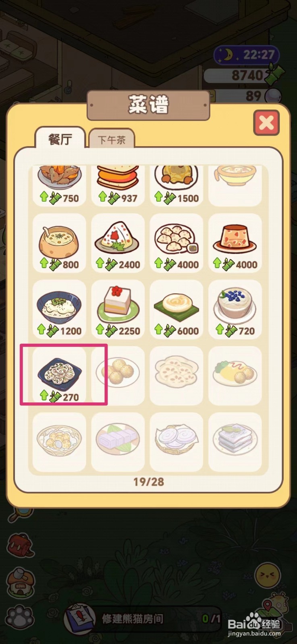Upgrade the layered cake costing 2250
Screen dimensions: 297x644
(x=118, y=309)
